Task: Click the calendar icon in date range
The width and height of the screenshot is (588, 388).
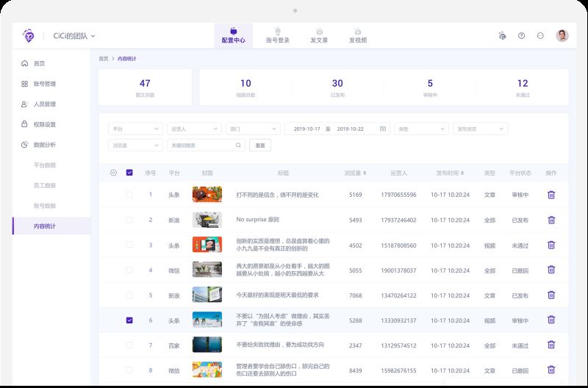Action: coord(383,129)
